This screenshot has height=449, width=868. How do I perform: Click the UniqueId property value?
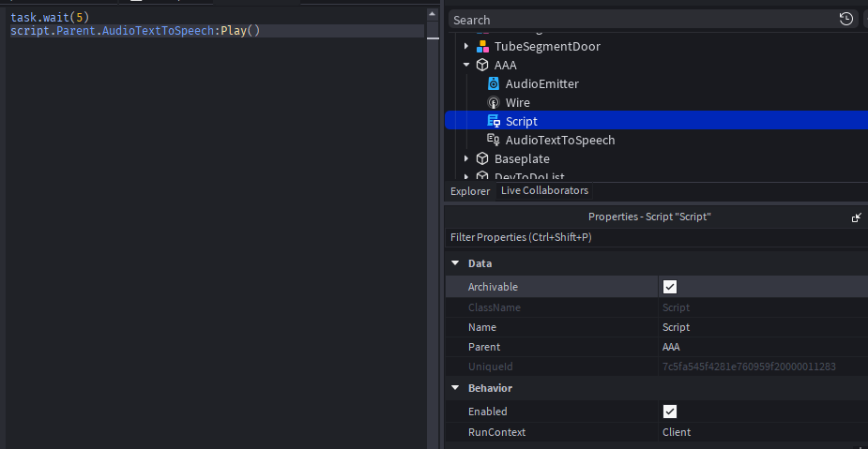click(749, 367)
